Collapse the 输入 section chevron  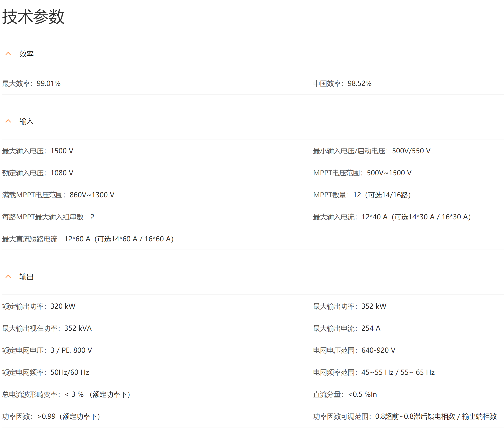pyautogui.click(x=8, y=121)
